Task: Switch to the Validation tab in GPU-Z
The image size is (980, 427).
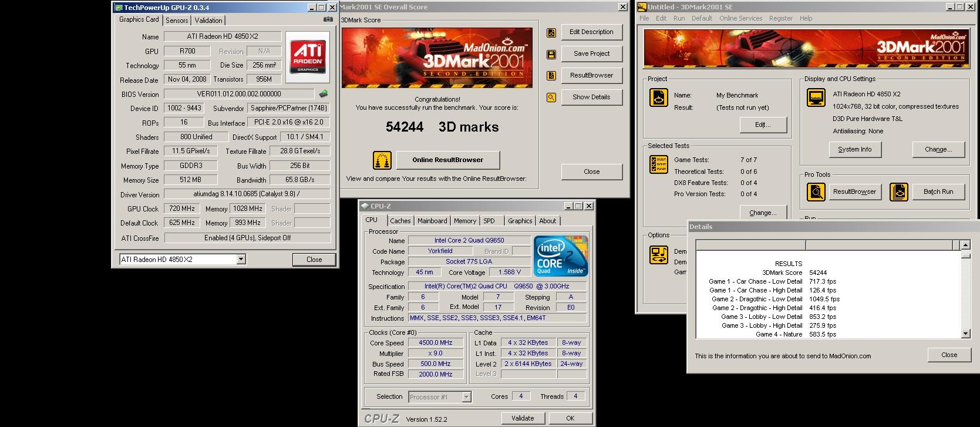Action: 208,20
